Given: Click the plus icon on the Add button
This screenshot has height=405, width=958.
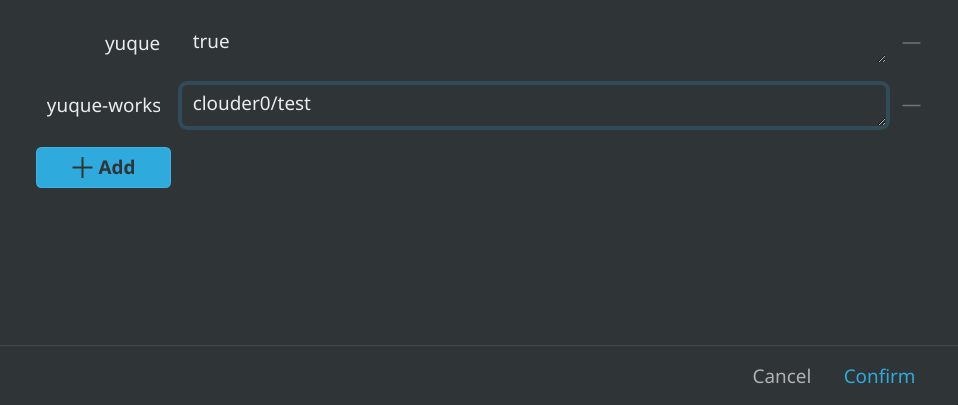Looking at the screenshot, I should pyautogui.click(x=83, y=168).
